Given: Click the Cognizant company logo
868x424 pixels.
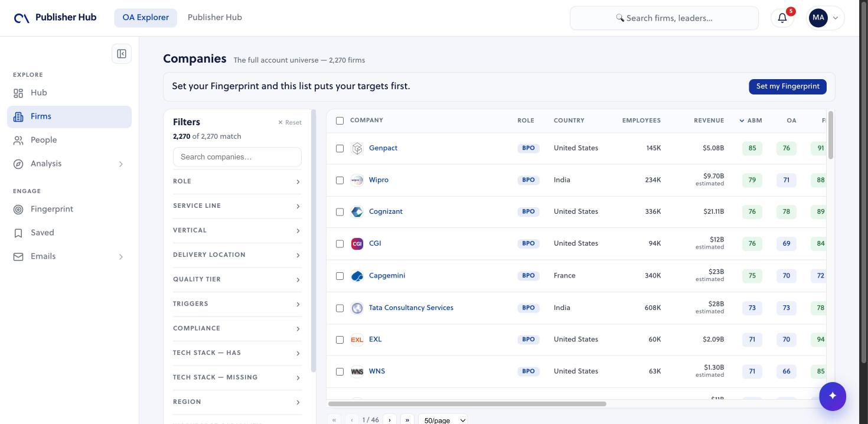Looking at the screenshot, I should [x=357, y=212].
